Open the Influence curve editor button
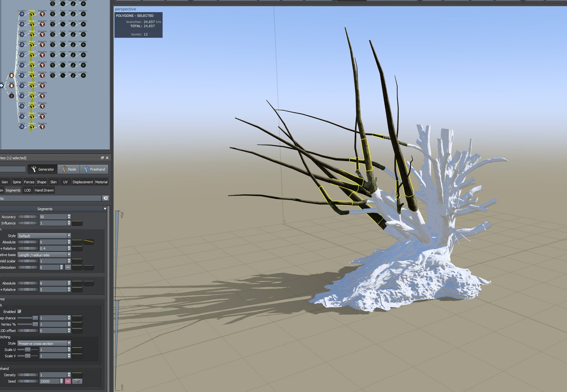The height and width of the screenshot is (392, 567). click(77, 223)
